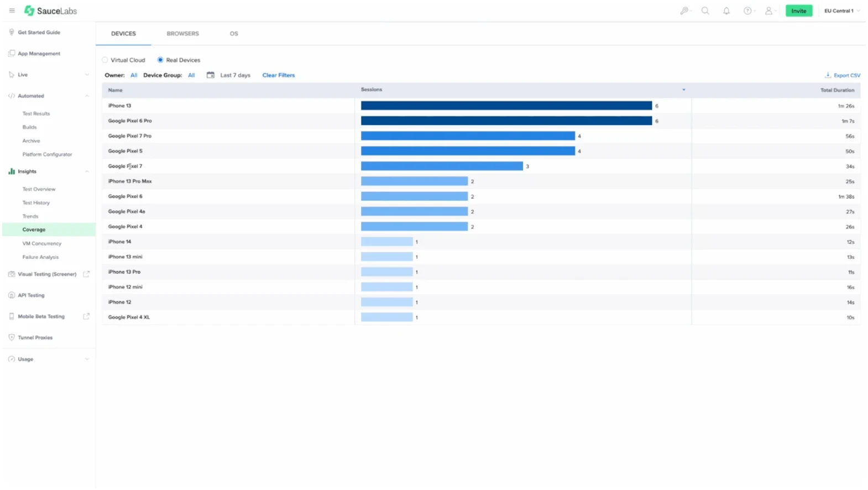Click the Google Pixel 7 Pro sessions bar

pyautogui.click(x=468, y=136)
